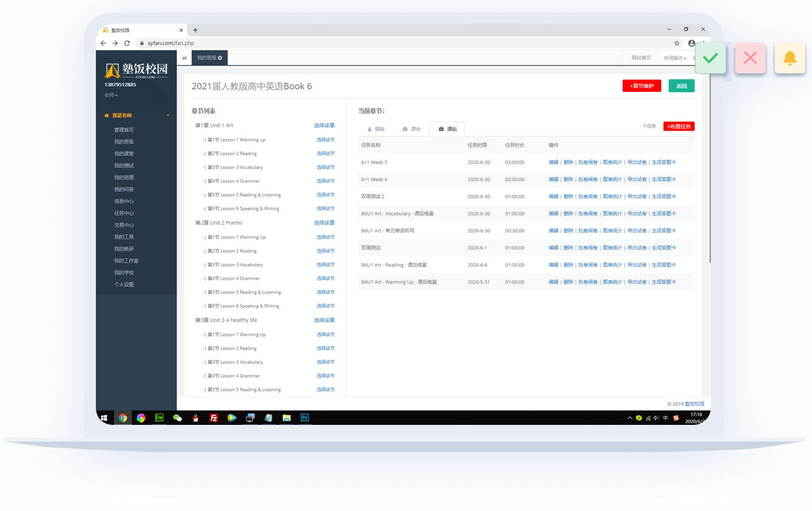Bookmark this page with the star icon
Viewport: 812px width, 511px height.
[677, 43]
